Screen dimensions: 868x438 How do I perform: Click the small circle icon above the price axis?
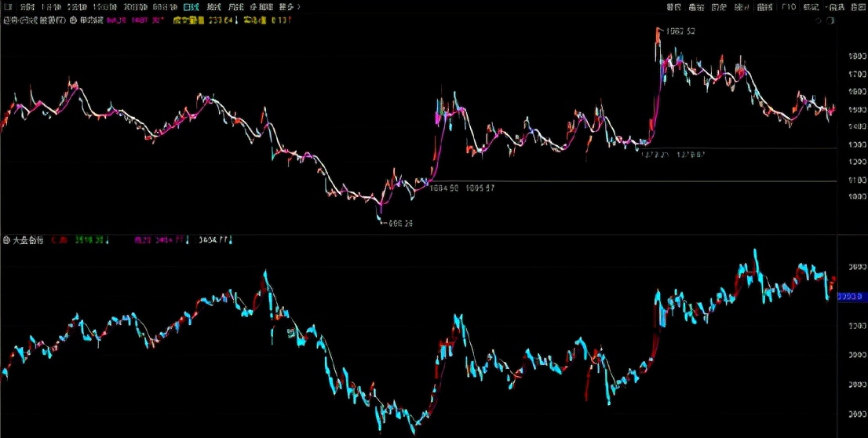pos(819,20)
